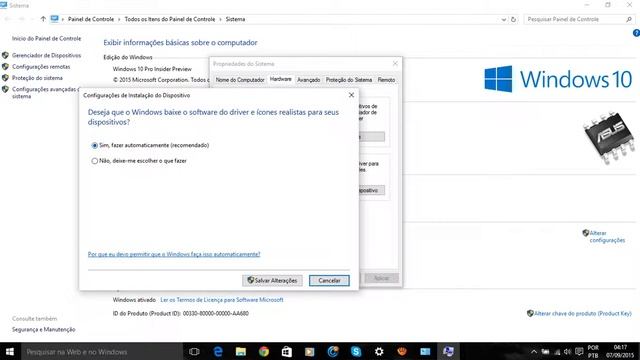Launch Skype from taskbar
This screenshot has width=640, height=360.
(356, 351)
